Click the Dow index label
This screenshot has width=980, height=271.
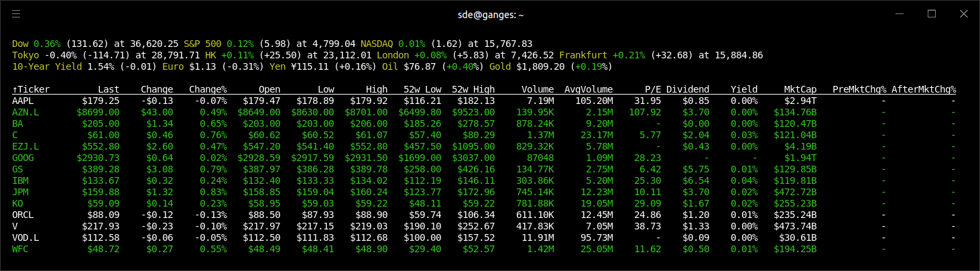tap(20, 43)
